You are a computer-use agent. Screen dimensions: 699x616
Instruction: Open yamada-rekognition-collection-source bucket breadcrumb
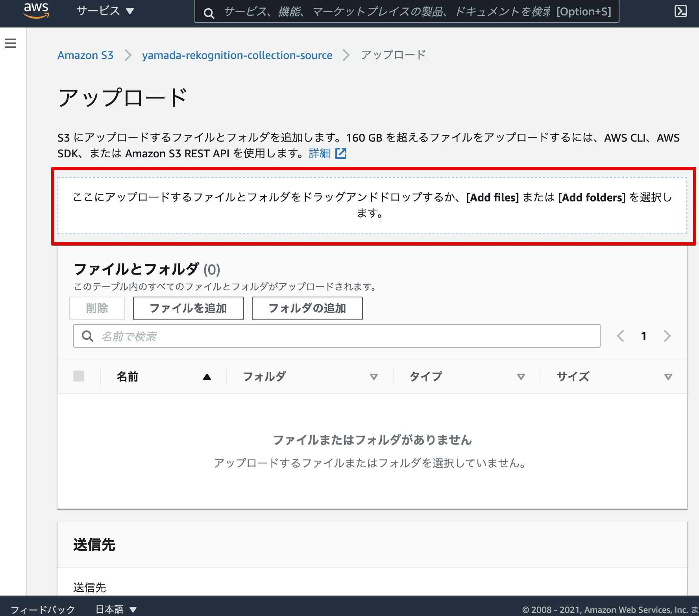coord(237,55)
